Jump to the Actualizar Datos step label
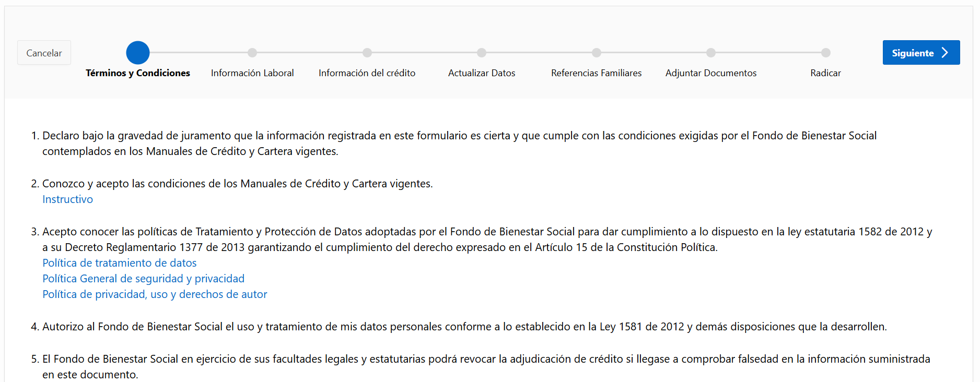Screen dimensions: 980x382 coord(482,73)
